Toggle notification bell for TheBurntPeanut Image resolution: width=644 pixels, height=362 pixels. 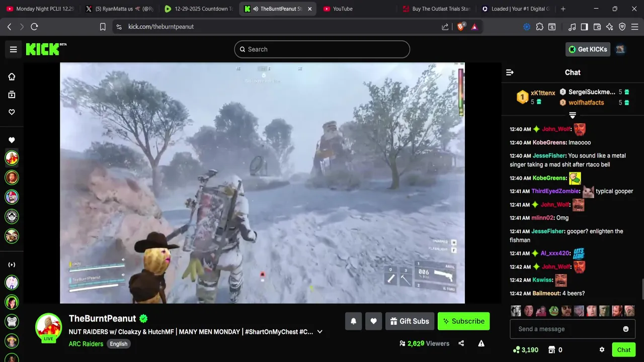[x=354, y=321]
